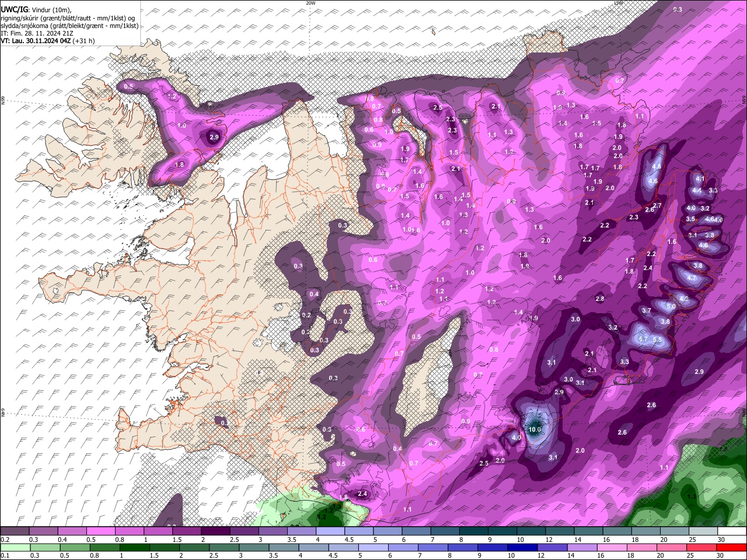Select the 2.8 value label
747x560 pixels.
coord(600,299)
